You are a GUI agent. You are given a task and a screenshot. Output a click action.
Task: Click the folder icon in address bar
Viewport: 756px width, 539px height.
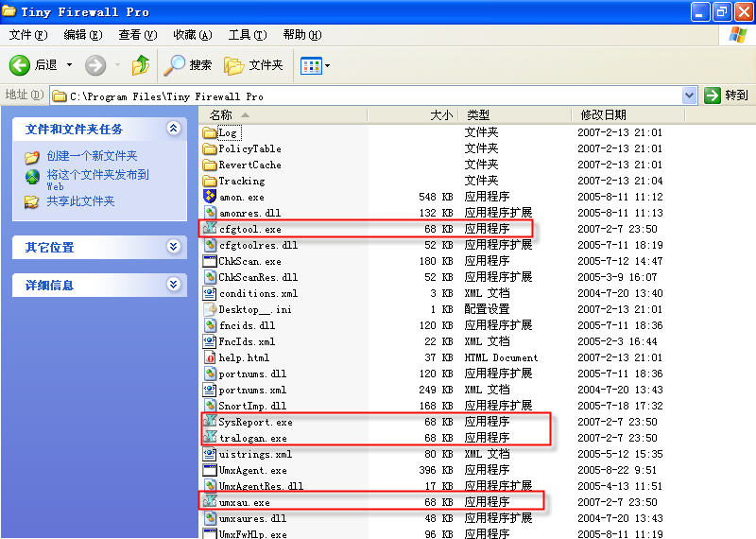click(60, 96)
